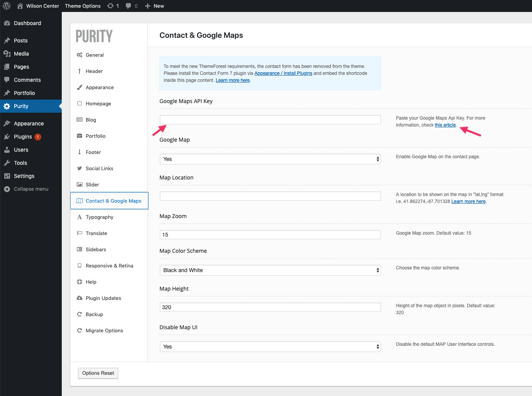This screenshot has width=532, height=396.
Task: Click the Comments bubble icon in the sidebar
Action: [x=7, y=80]
